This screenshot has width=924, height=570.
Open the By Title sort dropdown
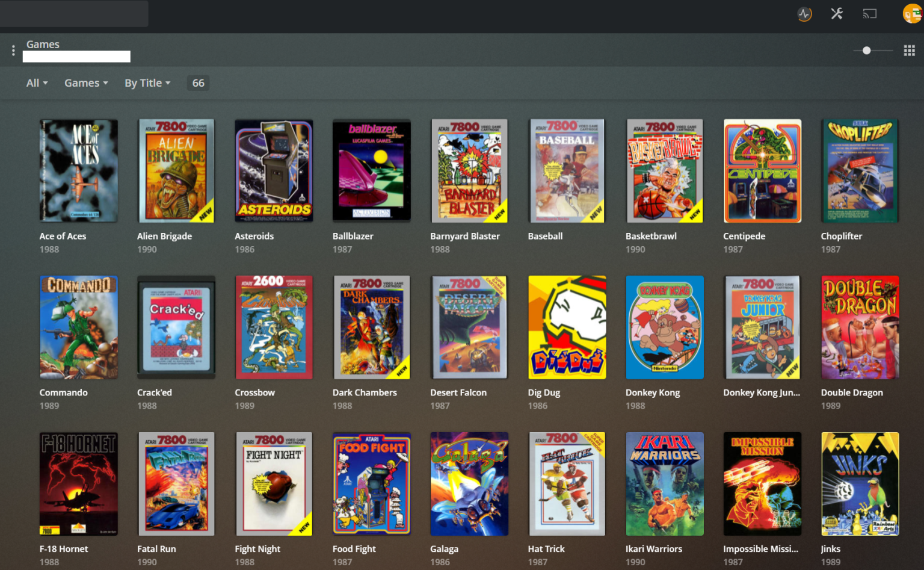146,82
